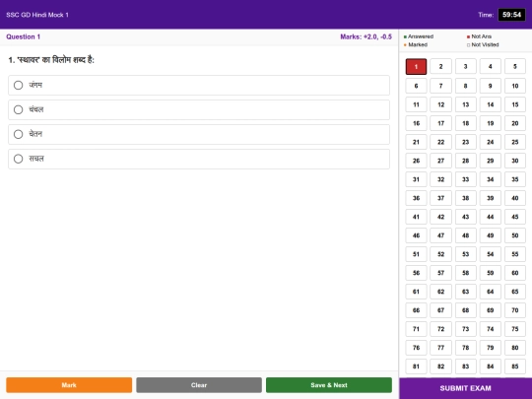
Task: Open question 44
Action: (491, 217)
